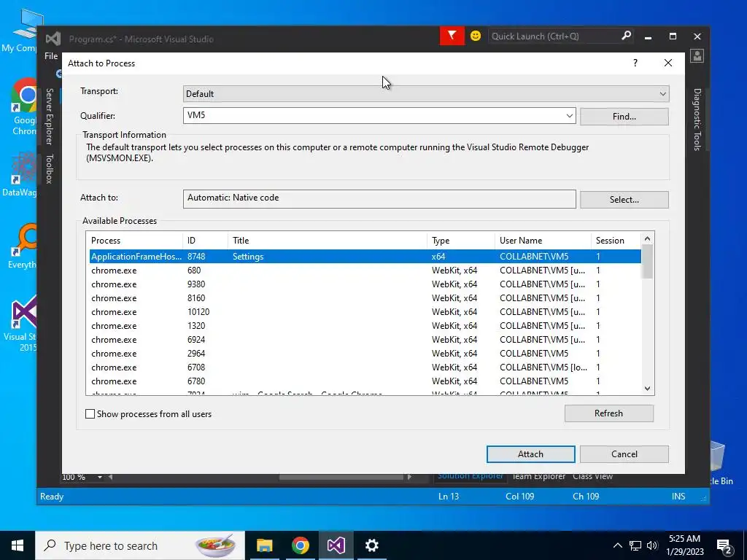Select the DataWagon desktop shortcut icon
Screen dimensions: 747x560
(x=20, y=174)
